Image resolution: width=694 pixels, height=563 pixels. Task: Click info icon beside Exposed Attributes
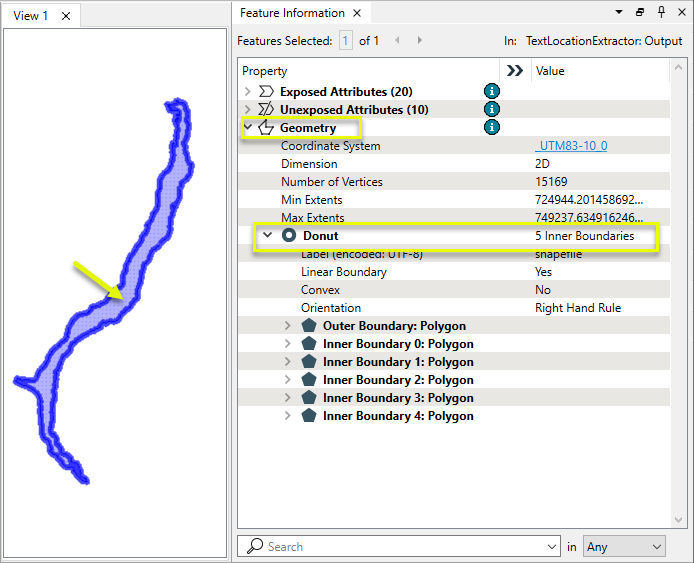tap(491, 91)
